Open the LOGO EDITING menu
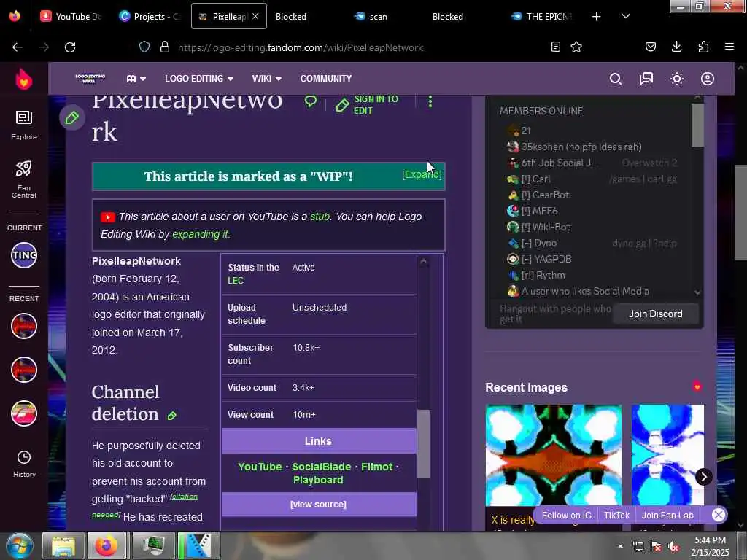This screenshot has height=560, width=747. point(199,79)
